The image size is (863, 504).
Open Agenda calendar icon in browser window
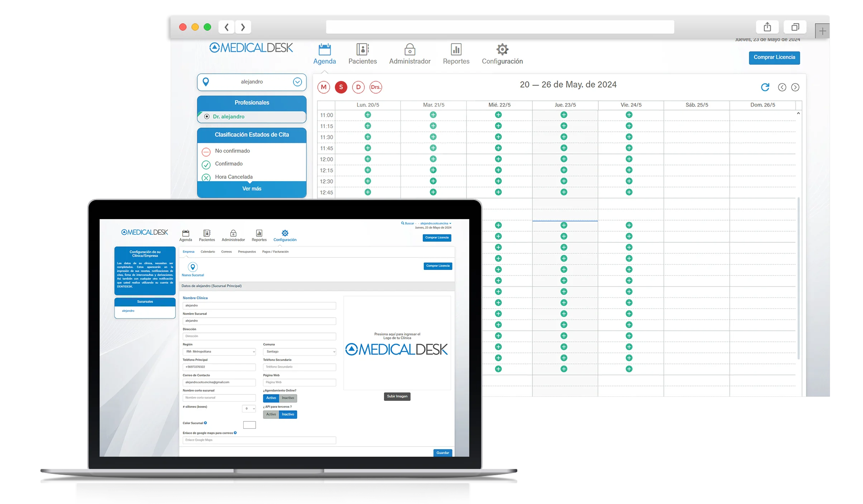(x=325, y=49)
